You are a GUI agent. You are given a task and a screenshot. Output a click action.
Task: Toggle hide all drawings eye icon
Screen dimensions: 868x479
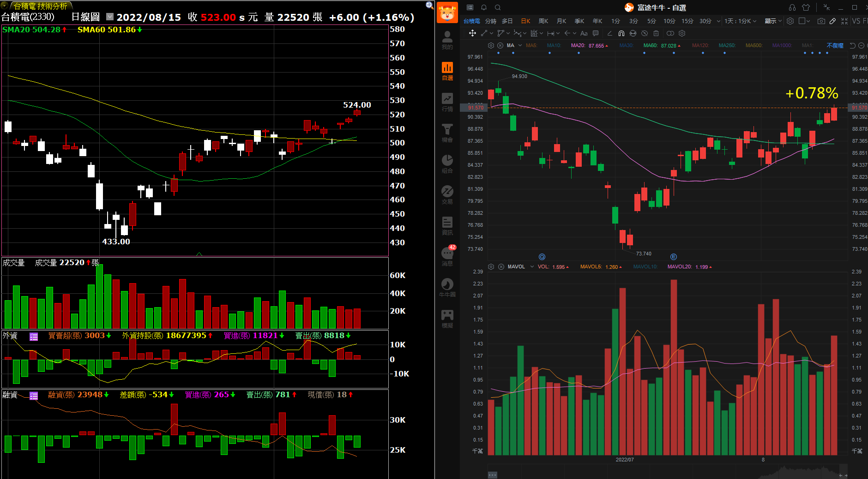point(645,33)
